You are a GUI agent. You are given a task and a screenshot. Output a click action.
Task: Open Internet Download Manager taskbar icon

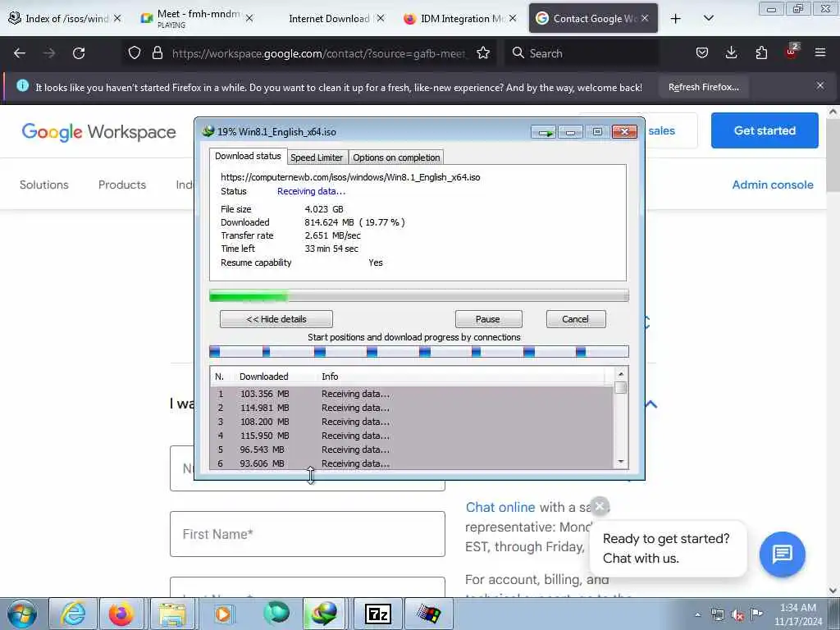click(325, 614)
